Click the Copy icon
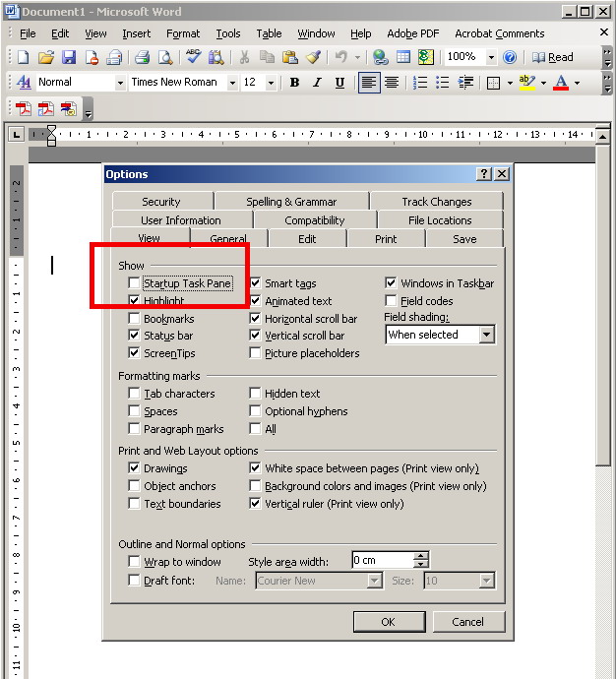This screenshot has height=679, width=616. click(x=267, y=57)
